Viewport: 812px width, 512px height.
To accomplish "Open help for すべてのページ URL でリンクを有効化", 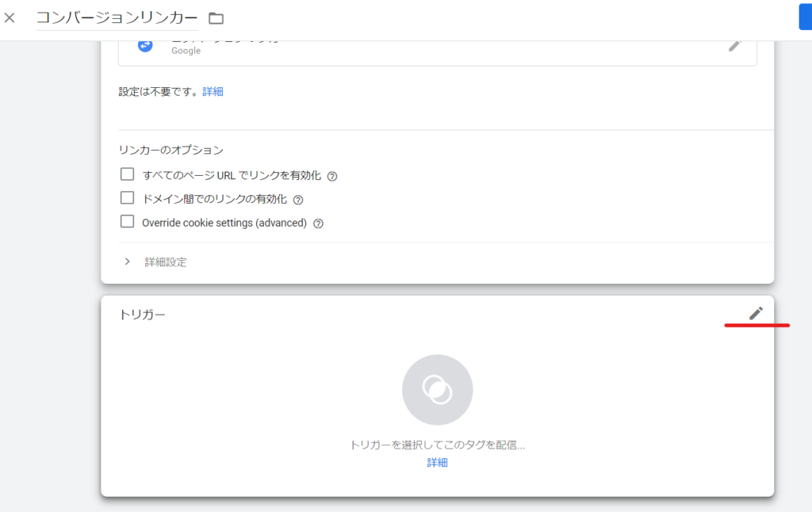I will pyautogui.click(x=332, y=176).
